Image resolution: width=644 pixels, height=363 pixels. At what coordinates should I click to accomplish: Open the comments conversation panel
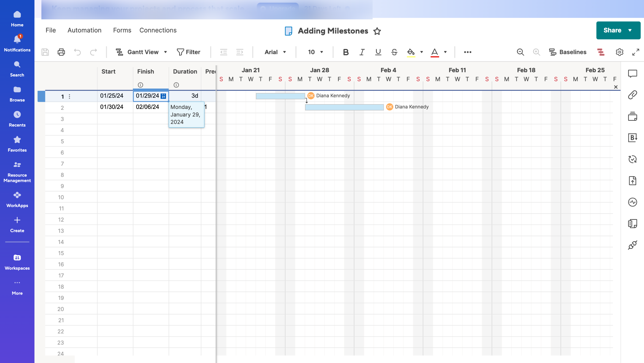(x=632, y=73)
